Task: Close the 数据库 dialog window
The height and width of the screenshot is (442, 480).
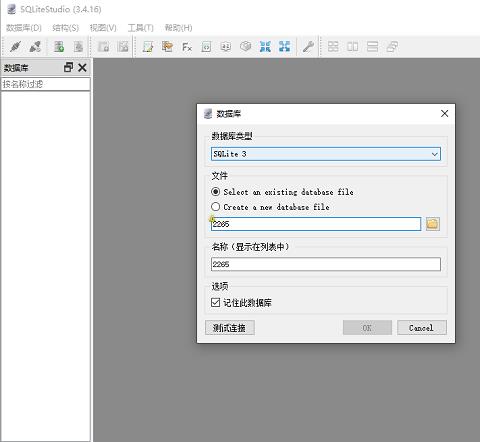Action: (x=444, y=114)
